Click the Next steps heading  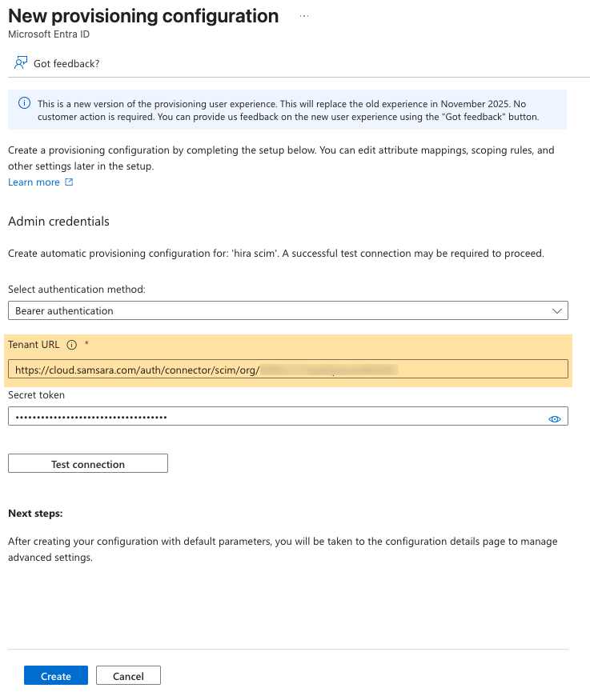(35, 513)
